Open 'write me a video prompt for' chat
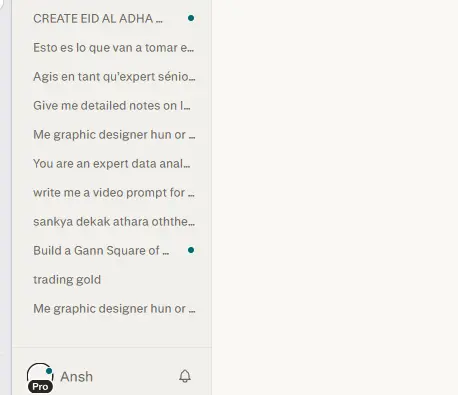Viewport: 458px width, 395px height. point(114,193)
